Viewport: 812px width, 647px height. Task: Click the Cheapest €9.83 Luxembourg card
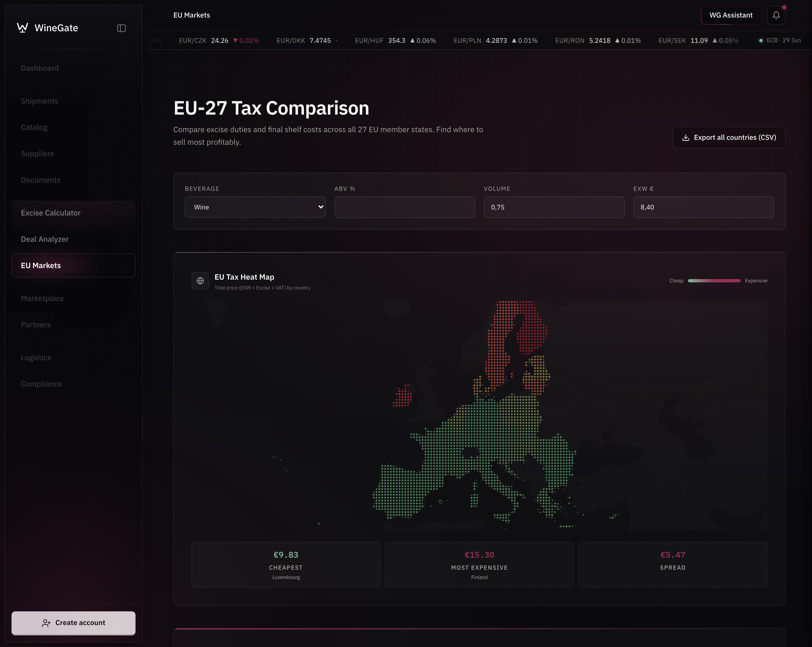click(286, 564)
